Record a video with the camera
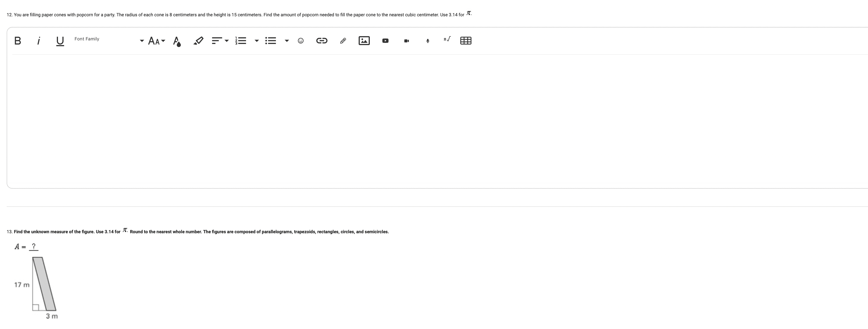 (406, 41)
